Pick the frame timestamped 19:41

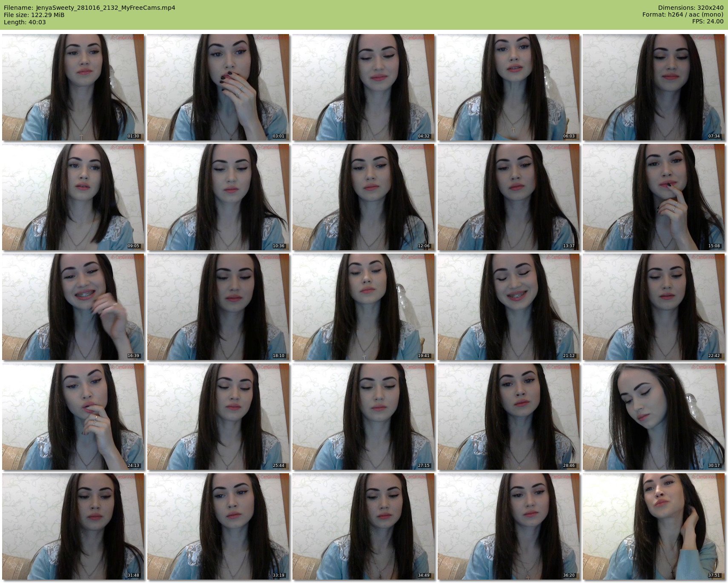point(363,307)
